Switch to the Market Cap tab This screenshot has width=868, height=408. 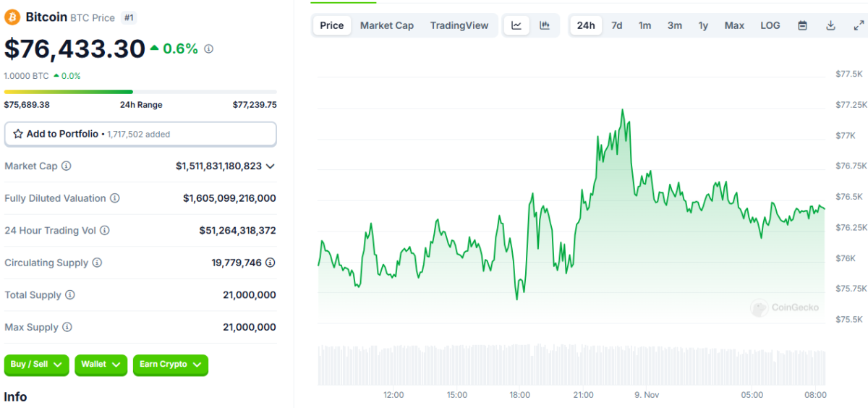click(x=386, y=25)
